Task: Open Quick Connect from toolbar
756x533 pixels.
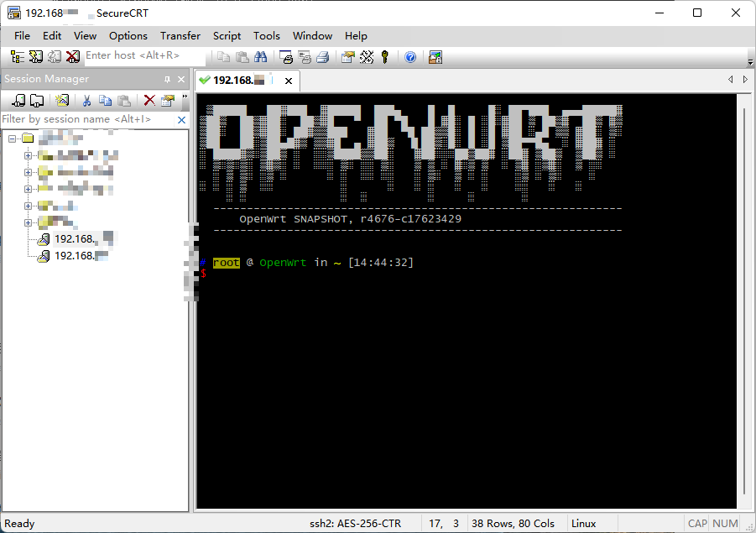Action: coord(36,57)
